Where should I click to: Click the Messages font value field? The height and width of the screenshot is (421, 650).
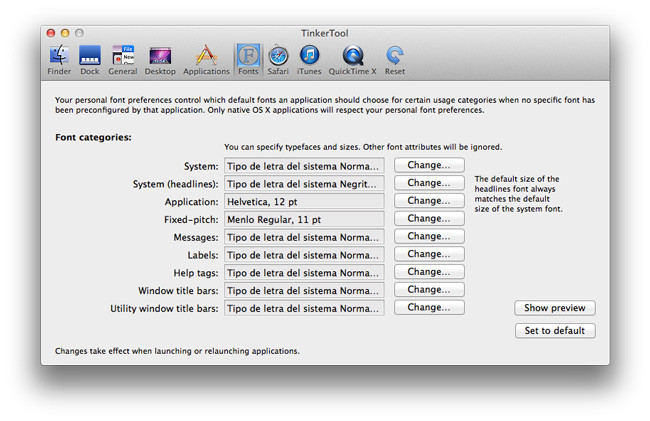click(x=304, y=237)
